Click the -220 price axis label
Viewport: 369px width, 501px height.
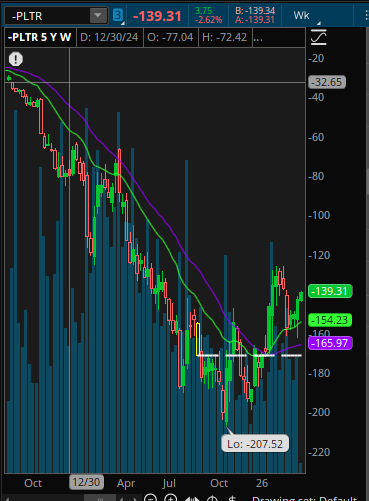319,452
